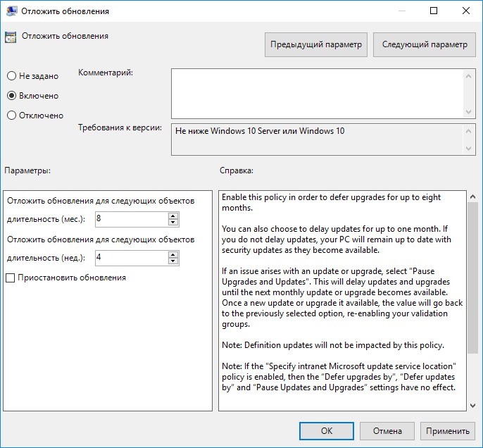Click the 'Требования к версии:' label

pos(120,127)
